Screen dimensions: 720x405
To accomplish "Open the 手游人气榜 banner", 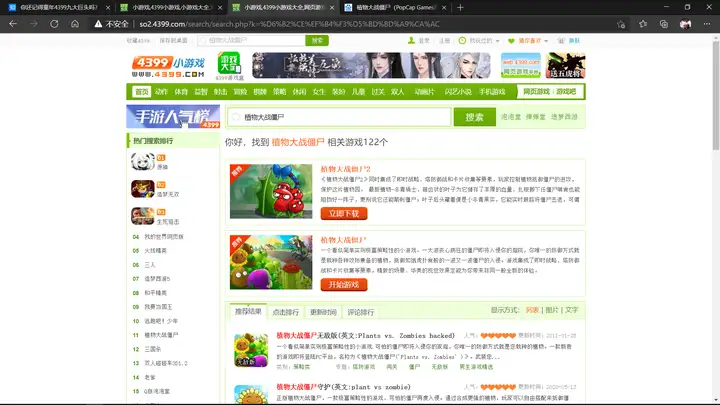I will click(x=173, y=117).
